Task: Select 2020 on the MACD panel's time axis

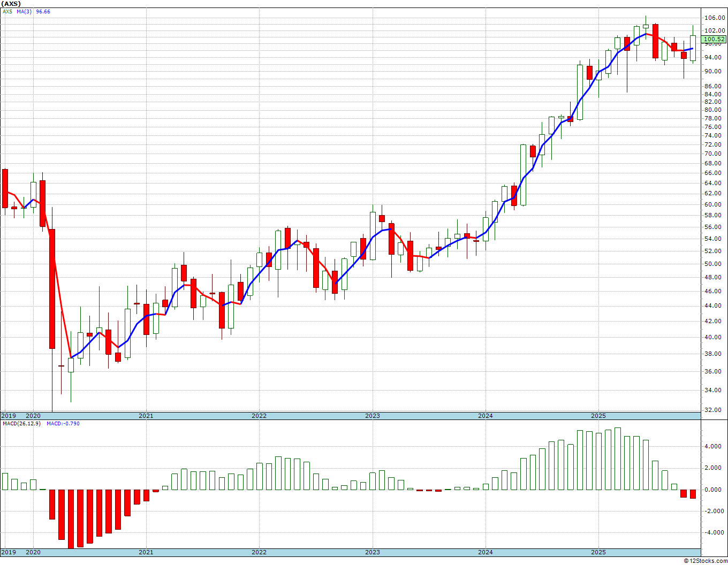Action: [x=33, y=552]
